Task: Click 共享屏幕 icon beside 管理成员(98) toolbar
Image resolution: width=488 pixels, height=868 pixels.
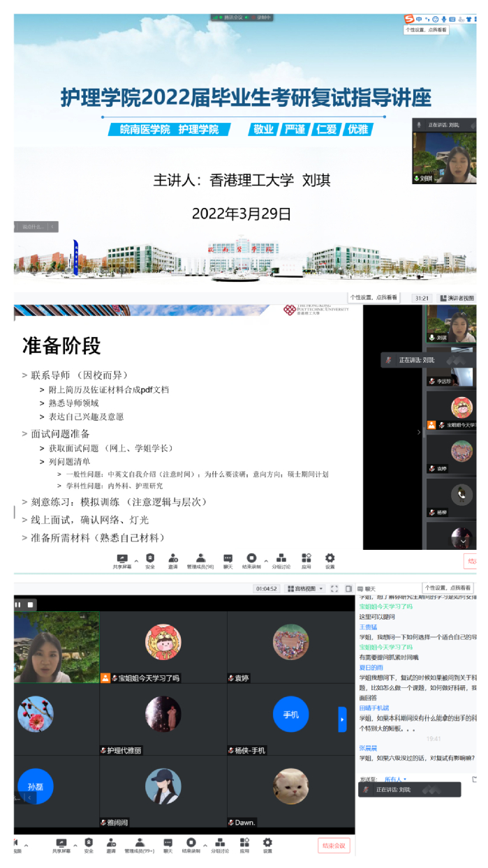Action: [x=122, y=561]
